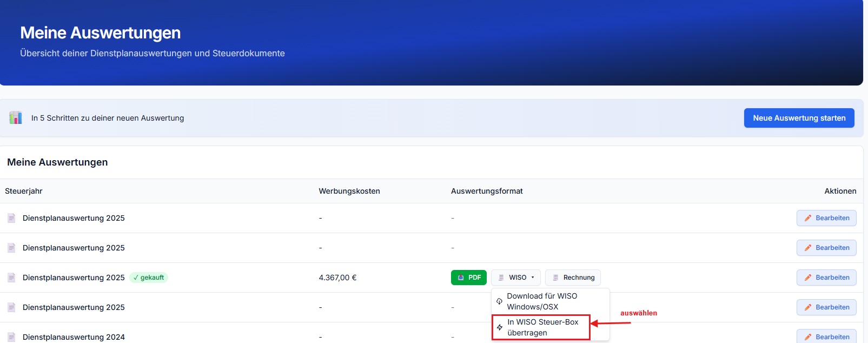Screen dimensions: 868x343
Task: Click the In 5 Schritten banner text
Action: 108,118
